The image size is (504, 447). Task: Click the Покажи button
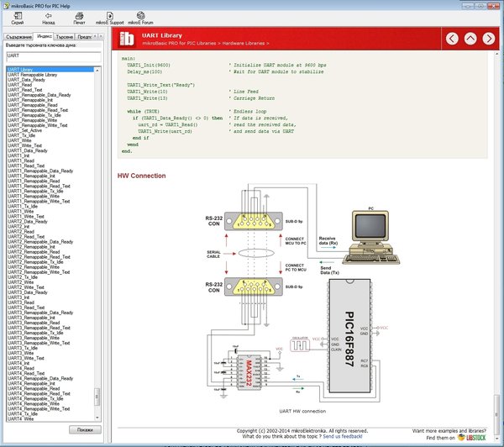click(x=85, y=429)
